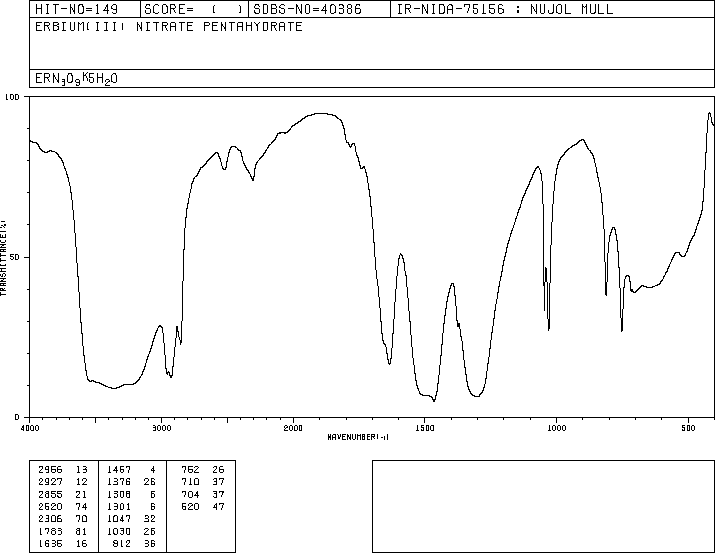Screen dimensions: 715x553
Task: Click the ErN3O9·5H2O formula text
Action: (76, 79)
